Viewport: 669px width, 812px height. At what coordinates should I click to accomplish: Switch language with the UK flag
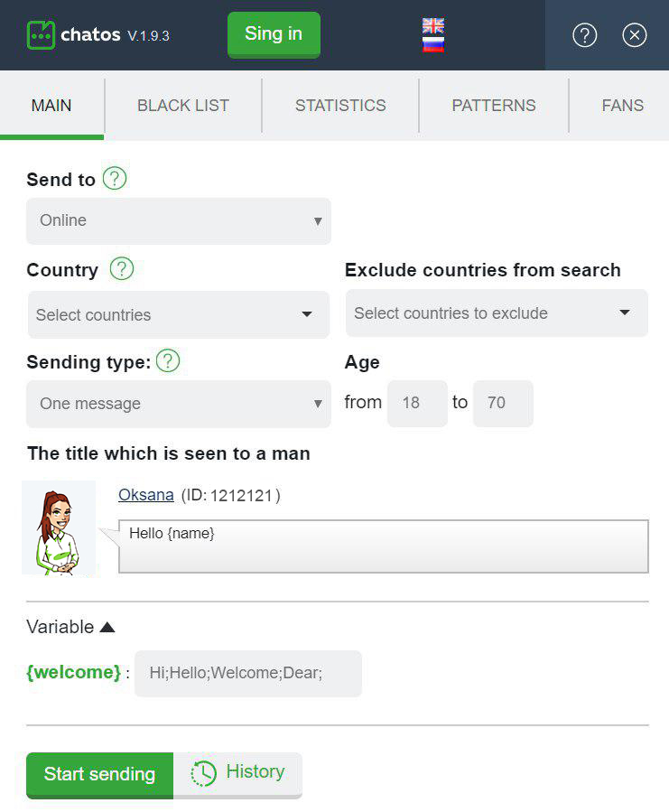click(433, 25)
